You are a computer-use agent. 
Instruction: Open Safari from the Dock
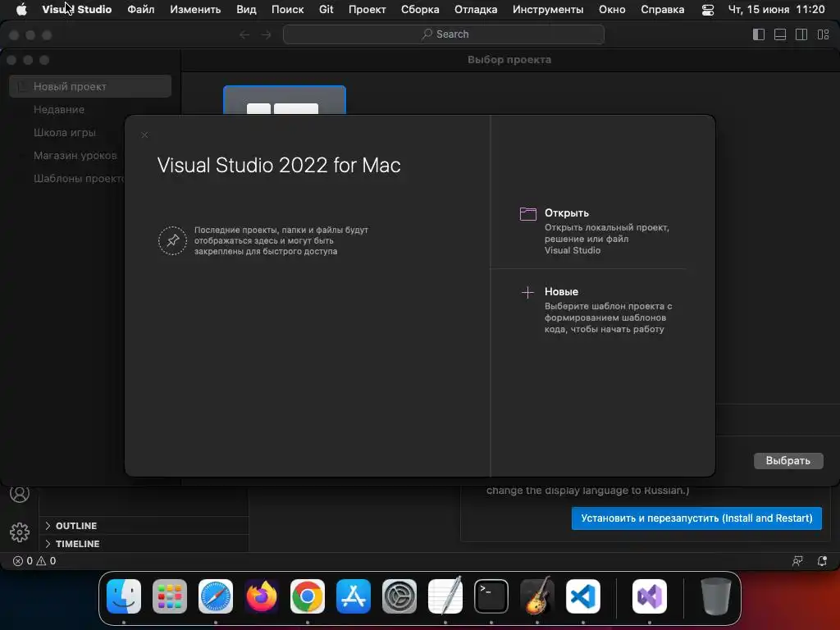coord(216,596)
